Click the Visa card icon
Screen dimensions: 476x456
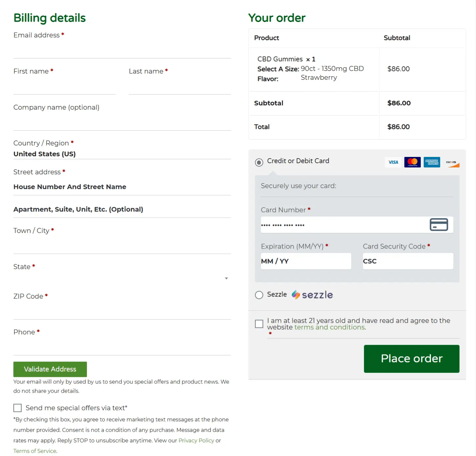393,162
